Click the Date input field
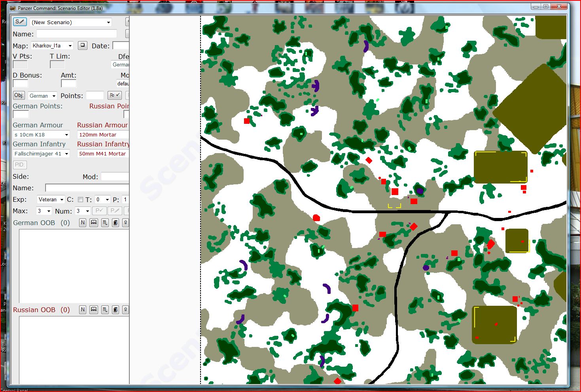Viewport: 581px width, 392px height. coord(121,45)
